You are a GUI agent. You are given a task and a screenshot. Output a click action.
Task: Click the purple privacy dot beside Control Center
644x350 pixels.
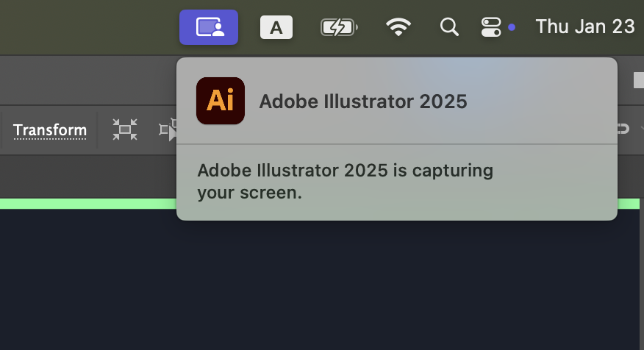(x=512, y=27)
